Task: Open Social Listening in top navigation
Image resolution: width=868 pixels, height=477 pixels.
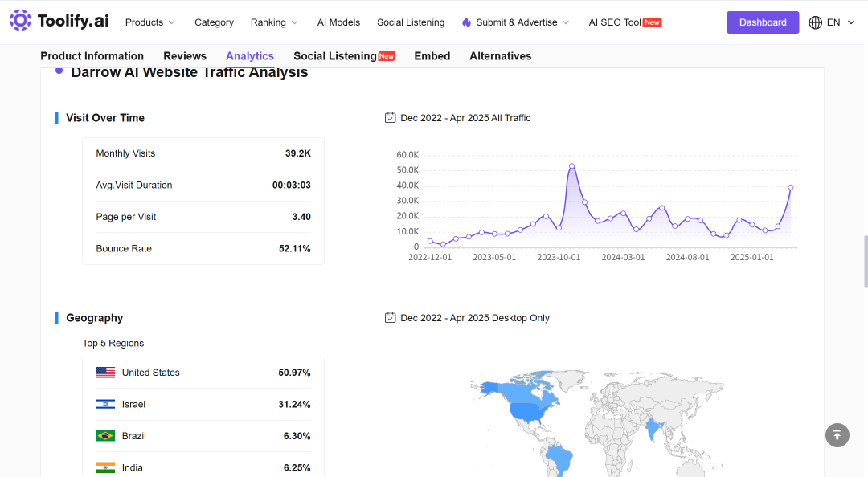Action: pos(411,22)
